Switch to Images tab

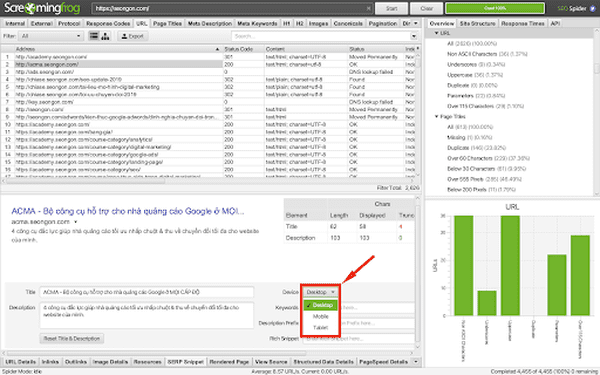coord(318,23)
